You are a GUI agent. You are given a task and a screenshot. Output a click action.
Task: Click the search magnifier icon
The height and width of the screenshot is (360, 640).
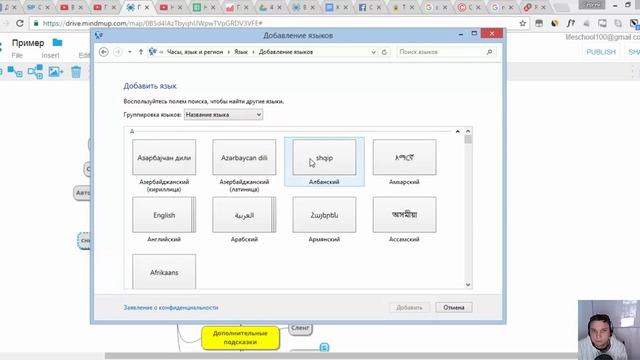pyautogui.click(x=489, y=52)
